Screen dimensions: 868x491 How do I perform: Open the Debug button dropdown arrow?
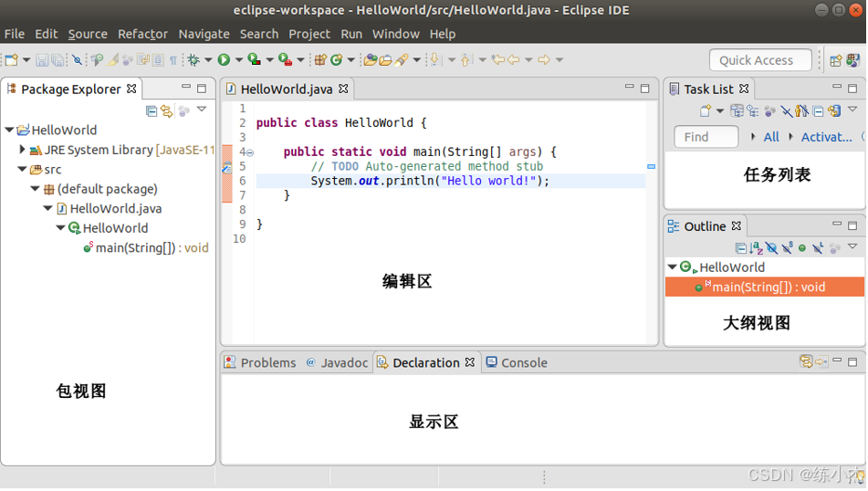point(208,60)
